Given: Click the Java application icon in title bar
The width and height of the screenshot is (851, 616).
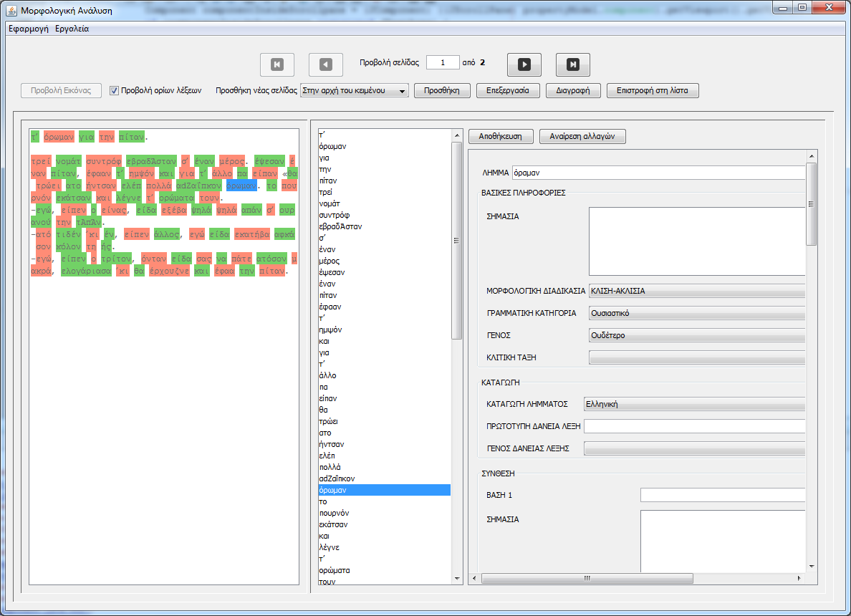Looking at the screenshot, I should [12, 10].
